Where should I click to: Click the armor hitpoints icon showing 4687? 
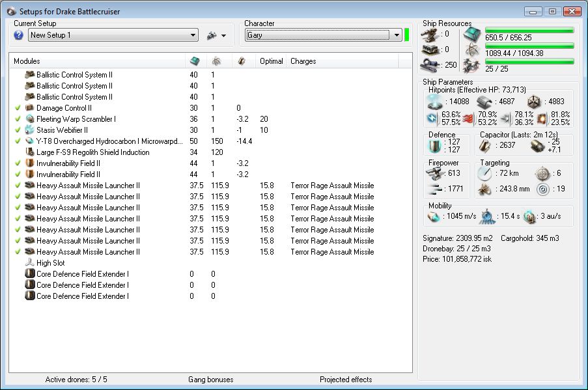point(484,102)
